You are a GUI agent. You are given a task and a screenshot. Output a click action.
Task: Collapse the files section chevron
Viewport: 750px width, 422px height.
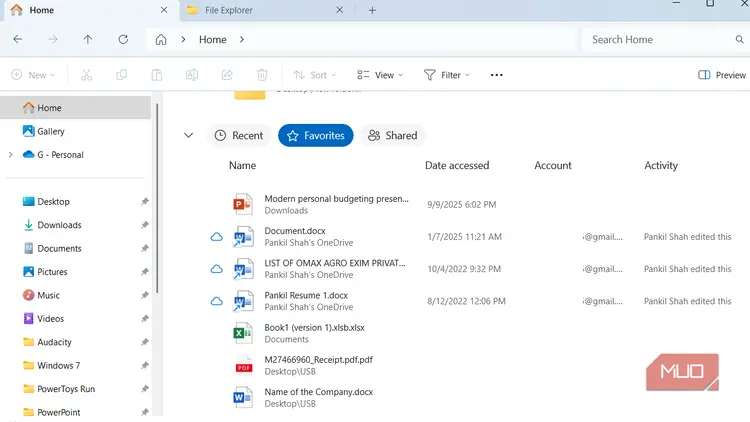(x=188, y=135)
